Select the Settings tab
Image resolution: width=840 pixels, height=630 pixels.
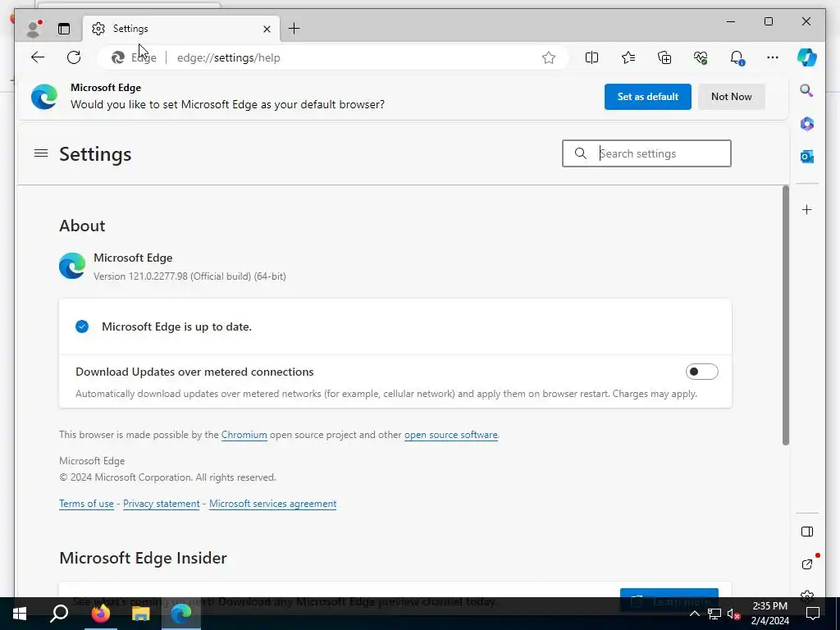click(180, 29)
